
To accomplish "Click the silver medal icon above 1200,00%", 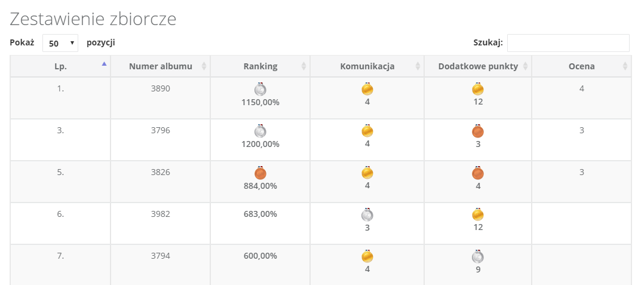I will (260, 131).
